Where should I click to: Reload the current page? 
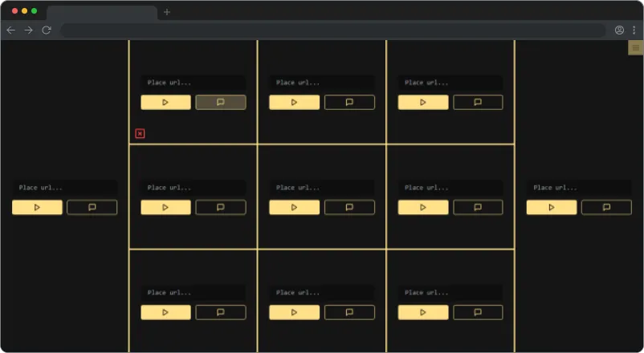[x=47, y=30]
